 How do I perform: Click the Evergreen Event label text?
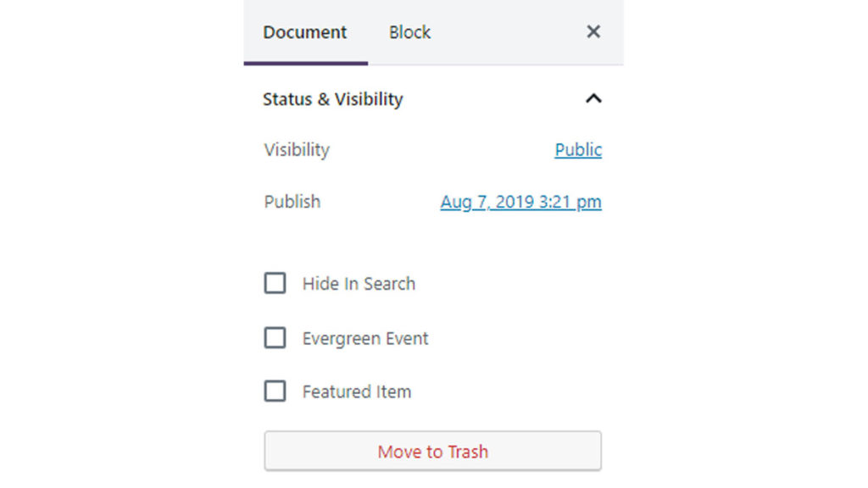click(365, 339)
